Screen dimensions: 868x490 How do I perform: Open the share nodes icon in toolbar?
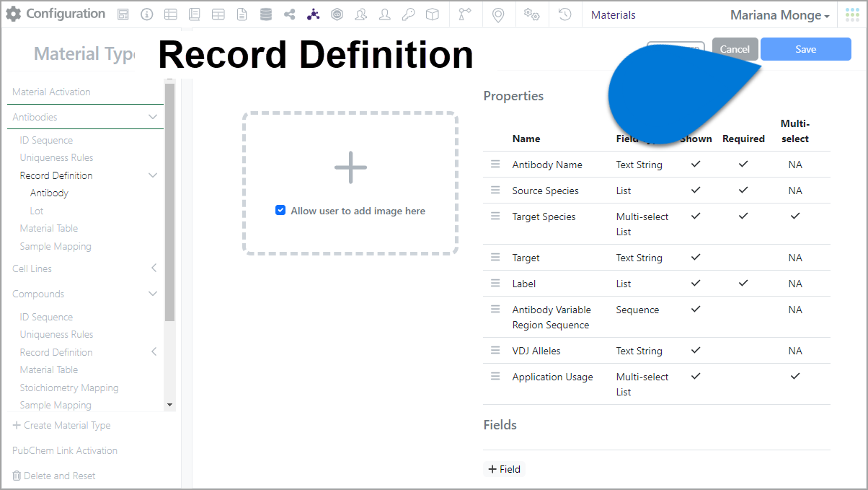pyautogui.click(x=289, y=14)
